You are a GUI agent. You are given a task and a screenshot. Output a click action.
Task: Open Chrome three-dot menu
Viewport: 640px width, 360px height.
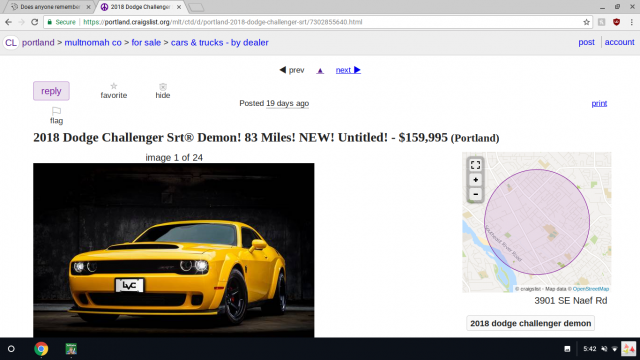[631, 22]
